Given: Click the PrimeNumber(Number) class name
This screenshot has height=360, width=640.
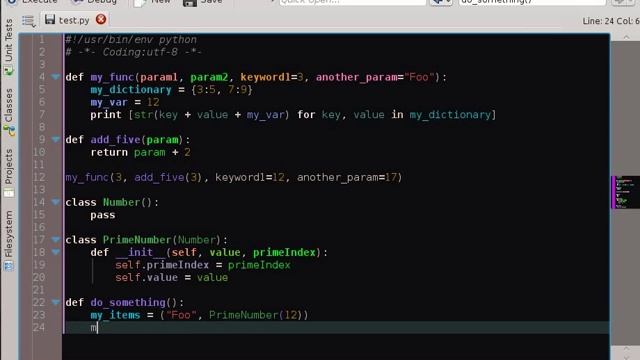Looking at the screenshot, I should click(x=162, y=240).
